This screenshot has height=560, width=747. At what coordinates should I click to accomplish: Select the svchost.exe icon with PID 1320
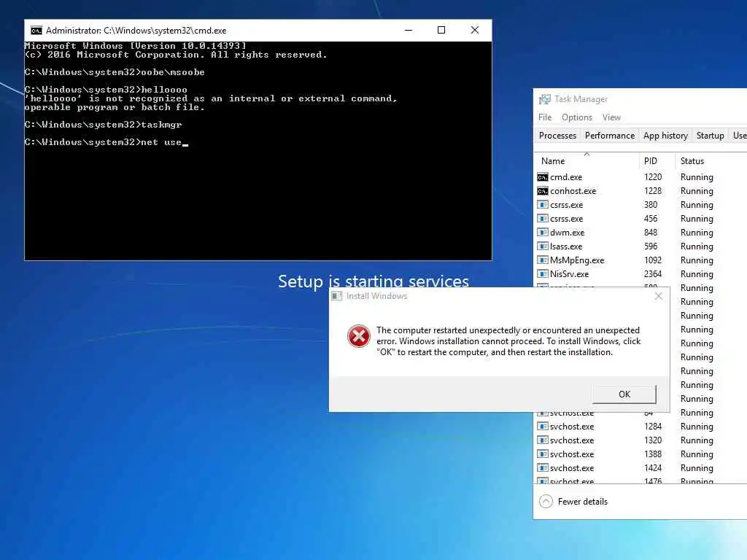click(x=543, y=440)
